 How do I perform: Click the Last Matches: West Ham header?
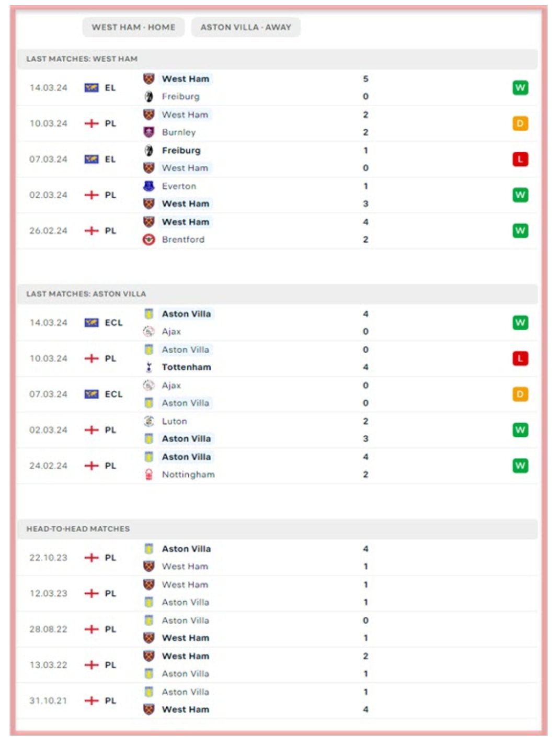(82, 59)
